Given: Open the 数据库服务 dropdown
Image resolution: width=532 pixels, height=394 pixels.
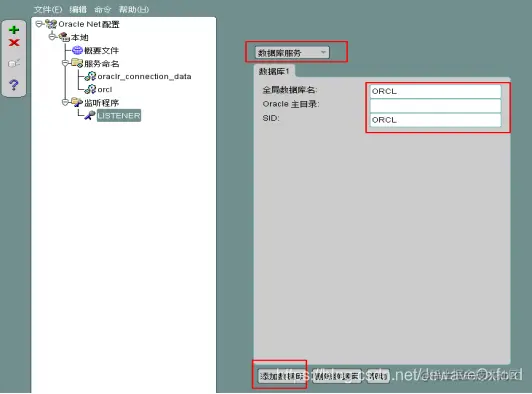Looking at the screenshot, I should [x=292, y=53].
